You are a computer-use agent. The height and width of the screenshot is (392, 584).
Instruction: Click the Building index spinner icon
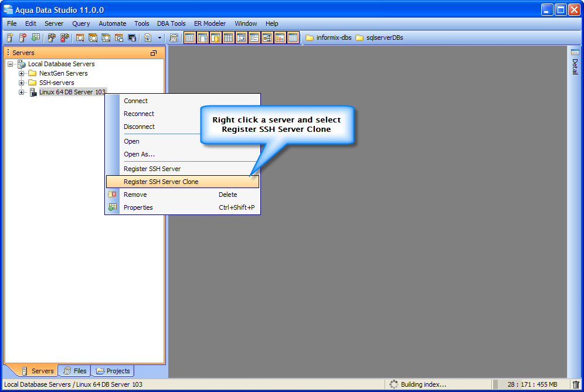coord(393,384)
